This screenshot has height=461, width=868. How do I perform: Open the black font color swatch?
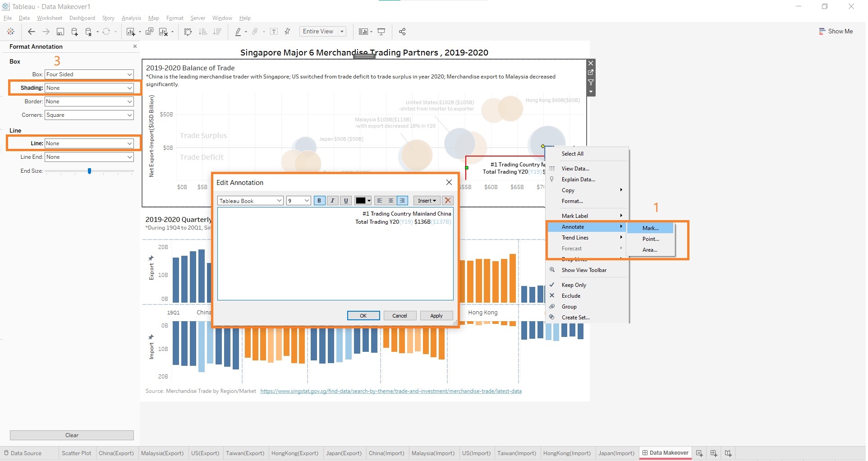[363, 201]
